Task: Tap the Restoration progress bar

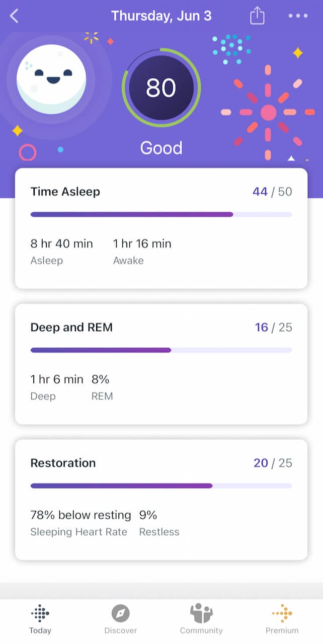Action: pyautogui.click(x=161, y=486)
